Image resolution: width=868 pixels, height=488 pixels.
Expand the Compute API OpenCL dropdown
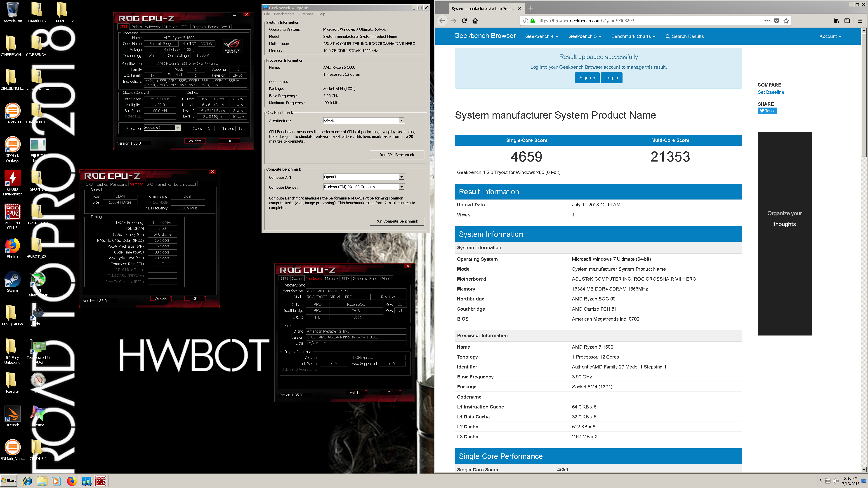point(401,177)
